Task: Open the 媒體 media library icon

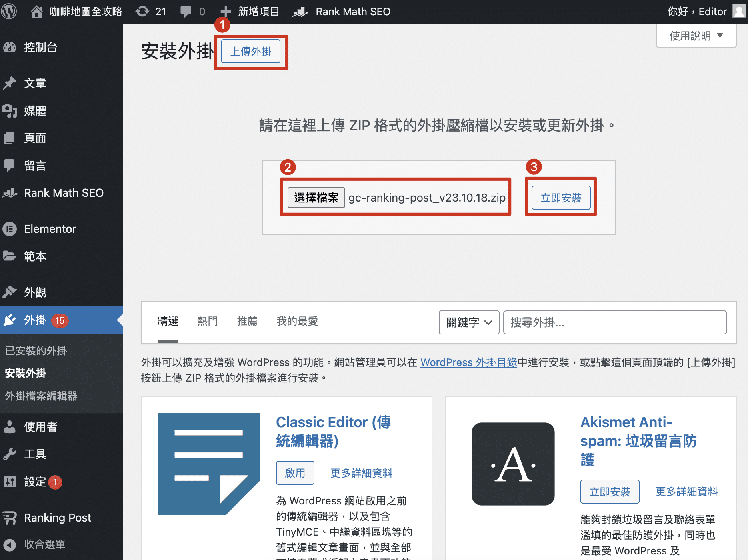Action: (10, 111)
